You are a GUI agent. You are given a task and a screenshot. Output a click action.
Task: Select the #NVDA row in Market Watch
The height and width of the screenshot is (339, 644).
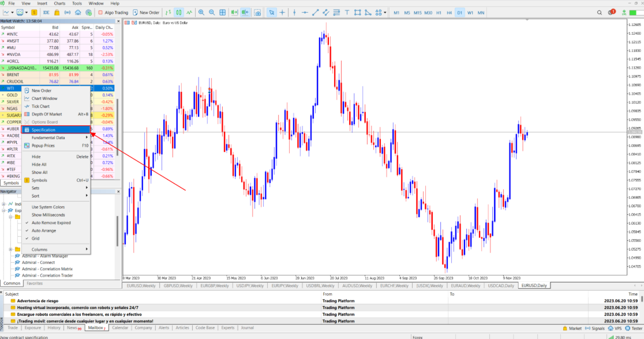coord(58,54)
